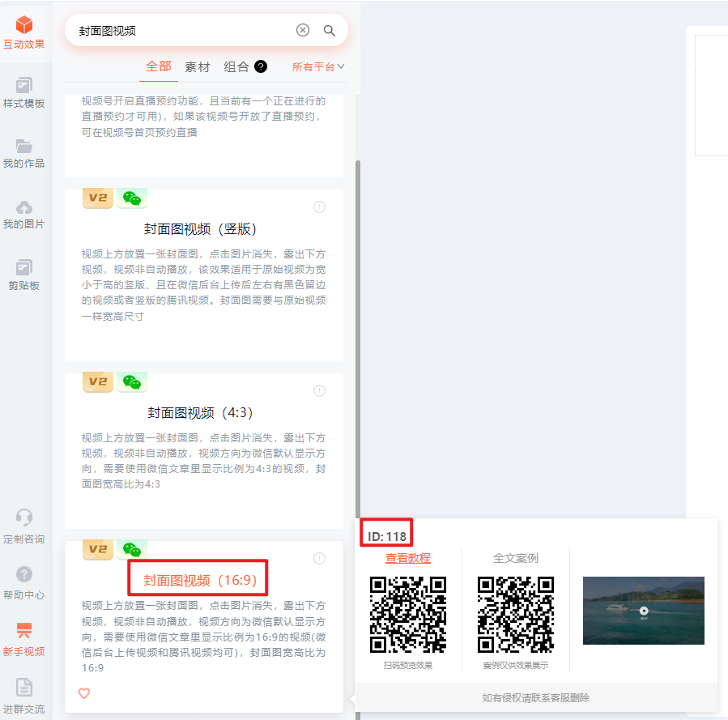Click the effect list vertical scrollbar
The width and height of the screenshot is (728, 720).
pos(358,339)
